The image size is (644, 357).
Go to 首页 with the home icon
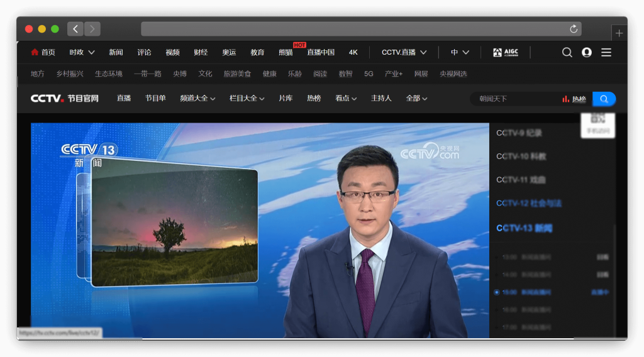point(43,52)
